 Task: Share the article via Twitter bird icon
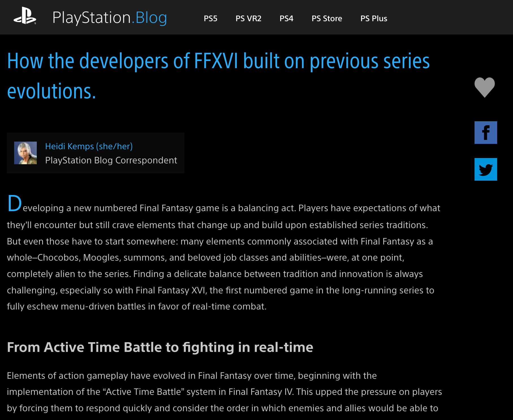pos(486,169)
